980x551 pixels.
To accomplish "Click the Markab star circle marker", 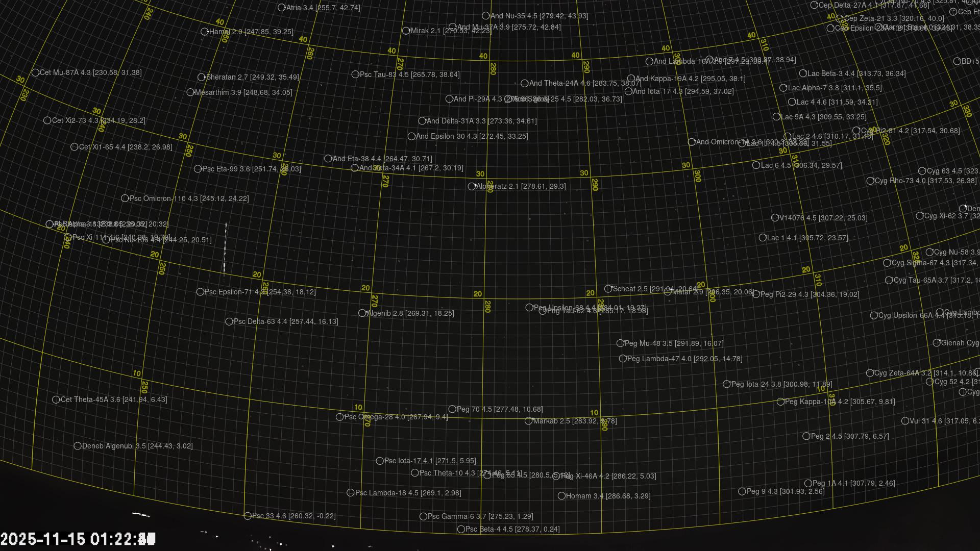I will (528, 421).
